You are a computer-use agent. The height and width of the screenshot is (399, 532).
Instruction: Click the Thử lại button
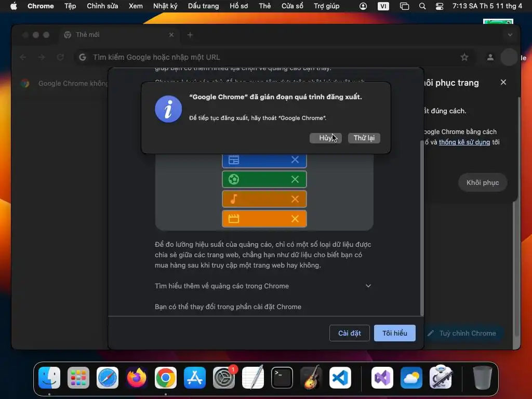click(x=364, y=138)
